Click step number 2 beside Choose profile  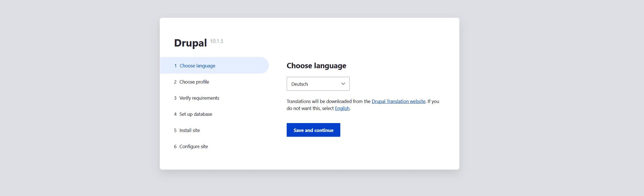tap(175, 82)
